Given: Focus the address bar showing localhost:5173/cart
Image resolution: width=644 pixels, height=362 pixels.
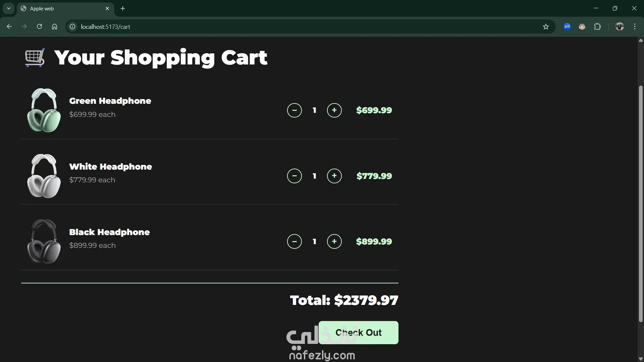Looking at the screenshot, I should [302, 27].
